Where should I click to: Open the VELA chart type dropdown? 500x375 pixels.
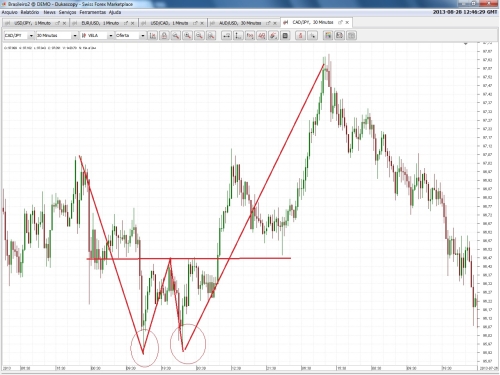coord(97,35)
